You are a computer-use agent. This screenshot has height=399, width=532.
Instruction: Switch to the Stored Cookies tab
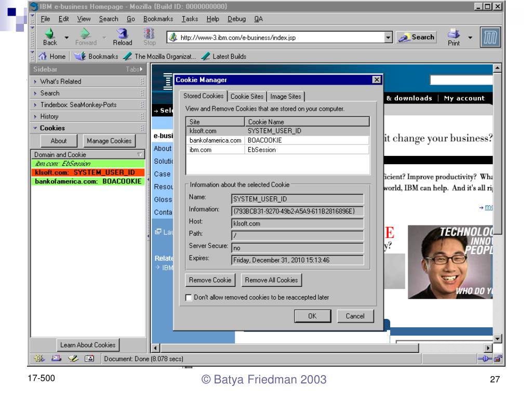point(203,96)
